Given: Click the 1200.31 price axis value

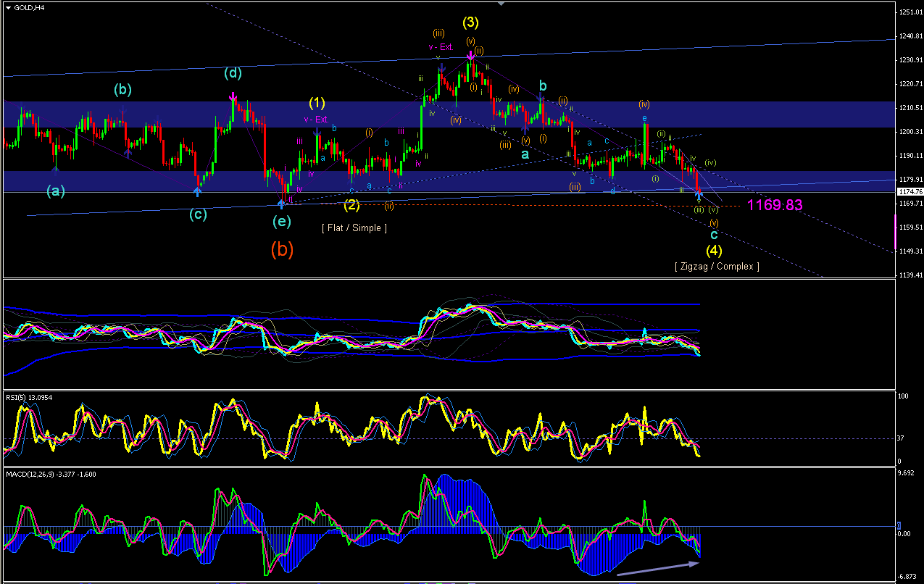Looking at the screenshot, I should 912,132.
